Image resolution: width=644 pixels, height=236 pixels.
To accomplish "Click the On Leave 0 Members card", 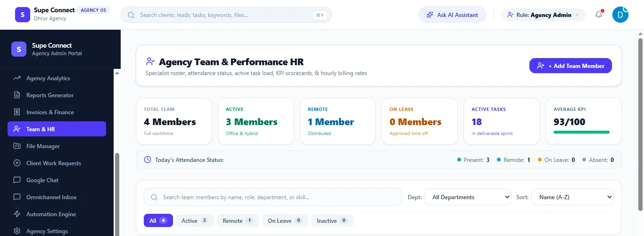I will pos(420,121).
